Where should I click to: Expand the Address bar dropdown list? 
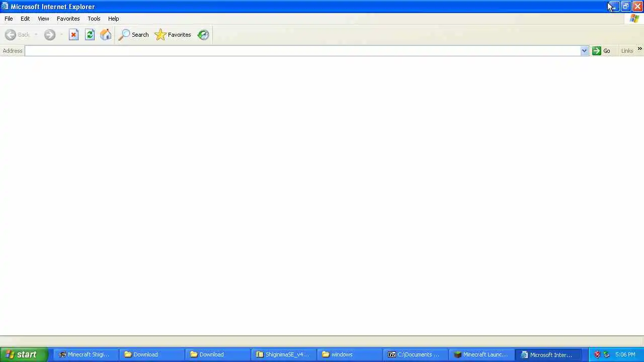click(x=584, y=51)
